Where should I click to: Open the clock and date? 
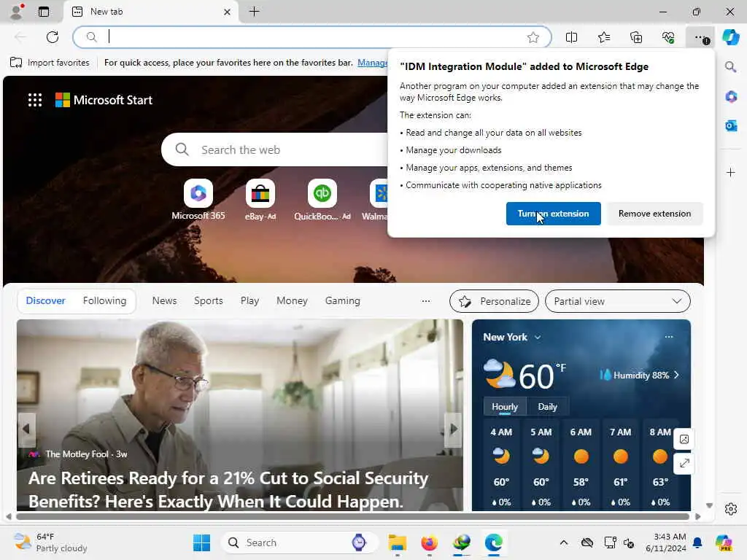tap(665, 542)
